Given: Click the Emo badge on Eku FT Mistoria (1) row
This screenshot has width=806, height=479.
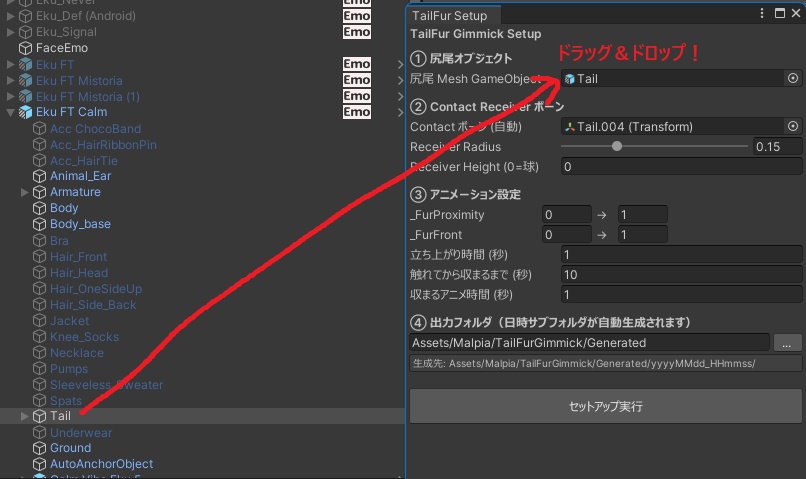Looking at the screenshot, I should pos(357,96).
